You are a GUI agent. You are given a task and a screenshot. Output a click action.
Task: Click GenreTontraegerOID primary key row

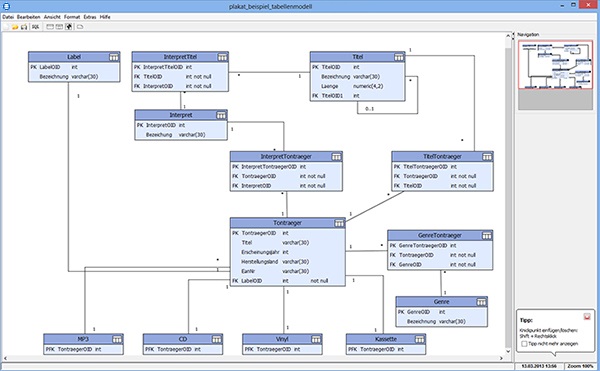[x=440, y=246]
